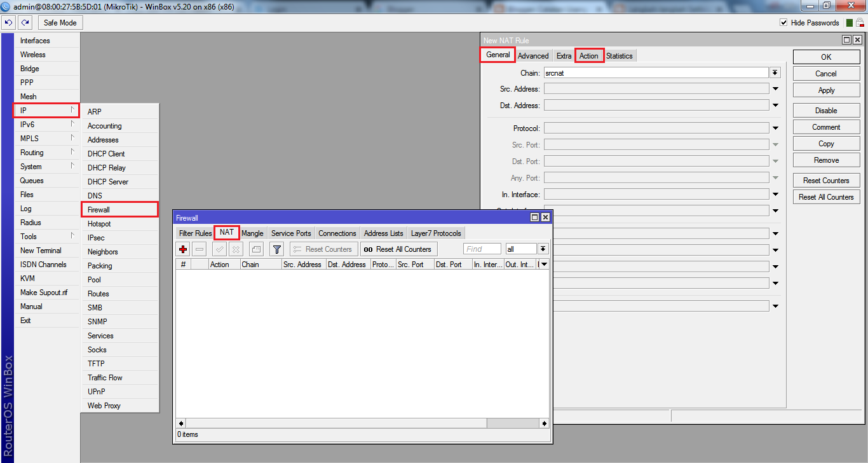
Task: Expand the Src. Address field arrow
Action: coord(775,89)
